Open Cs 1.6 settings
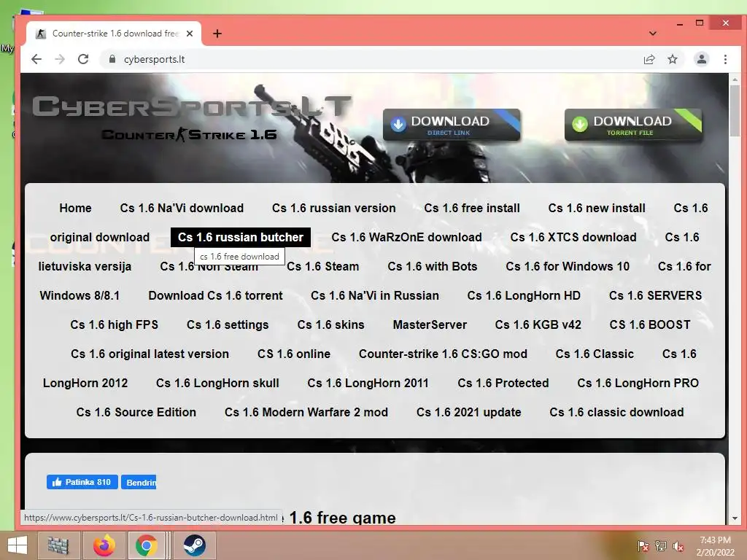The width and height of the screenshot is (747, 560). [x=228, y=324]
